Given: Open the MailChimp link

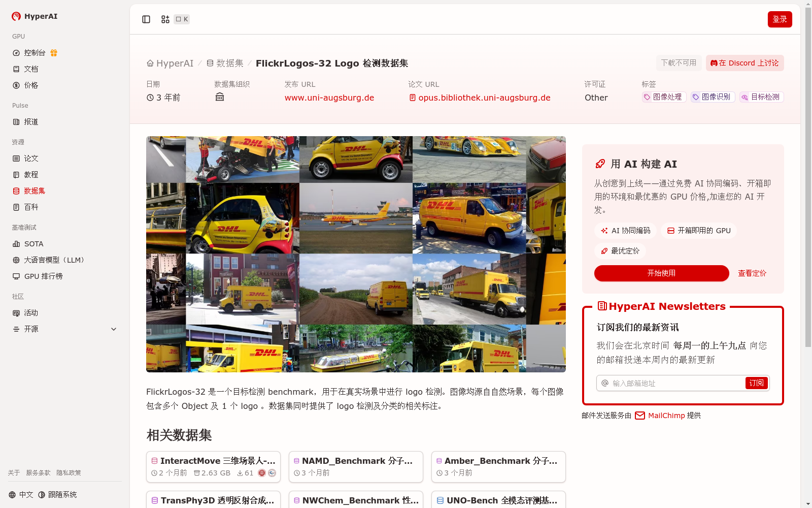Looking at the screenshot, I should (660, 416).
